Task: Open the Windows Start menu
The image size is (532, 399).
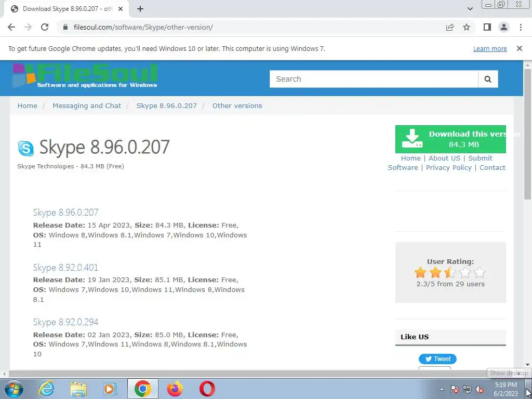Action: coord(14,389)
